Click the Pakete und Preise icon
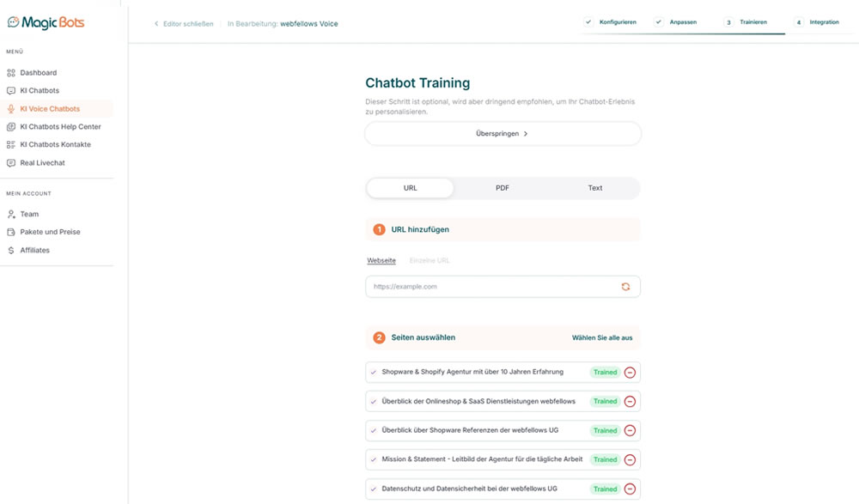This screenshot has width=859, height=504. point(11,232)
